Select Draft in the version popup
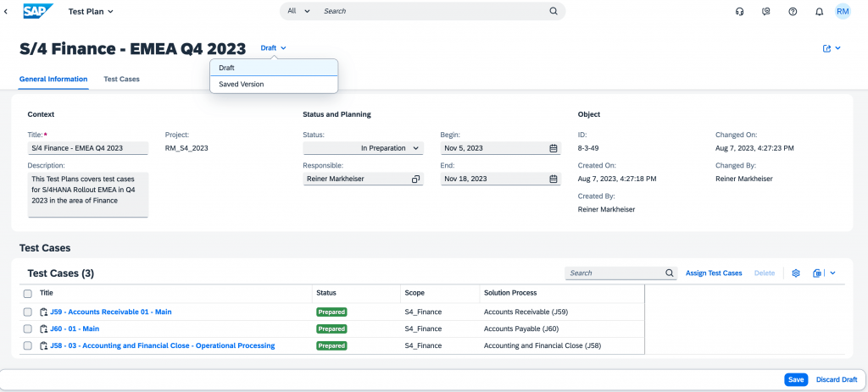 [x=274, y=68]
